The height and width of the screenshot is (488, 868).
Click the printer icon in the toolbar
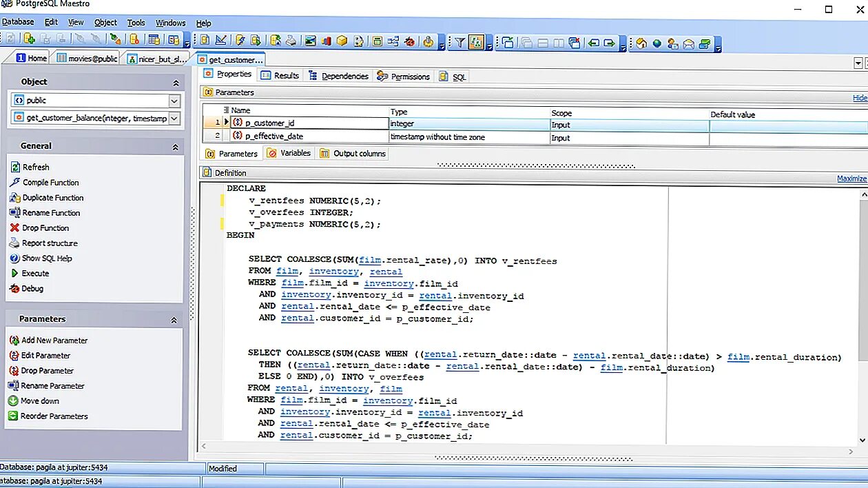(291, 41)
